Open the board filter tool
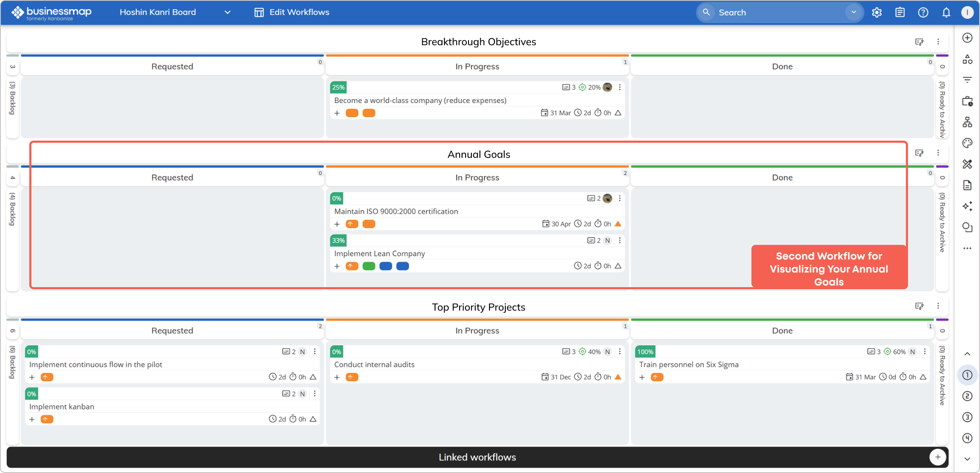The width and height of the screenshot is (980, 473). [967, 80]
